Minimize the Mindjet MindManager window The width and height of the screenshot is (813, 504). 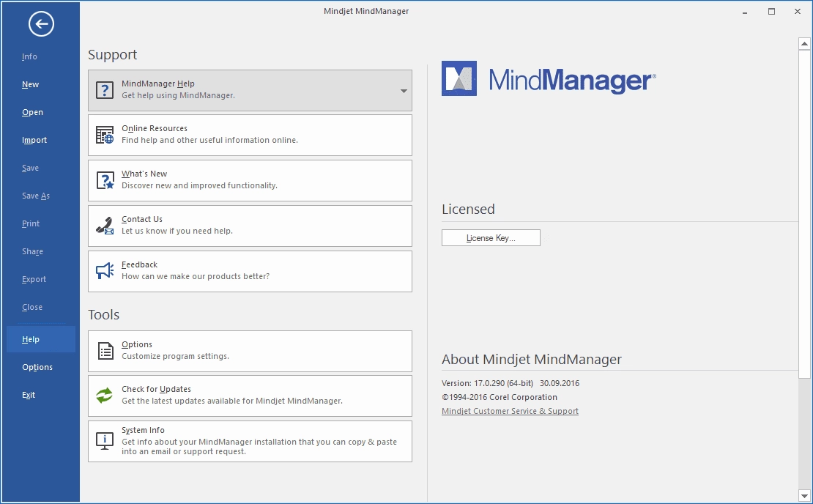[745, 12]
